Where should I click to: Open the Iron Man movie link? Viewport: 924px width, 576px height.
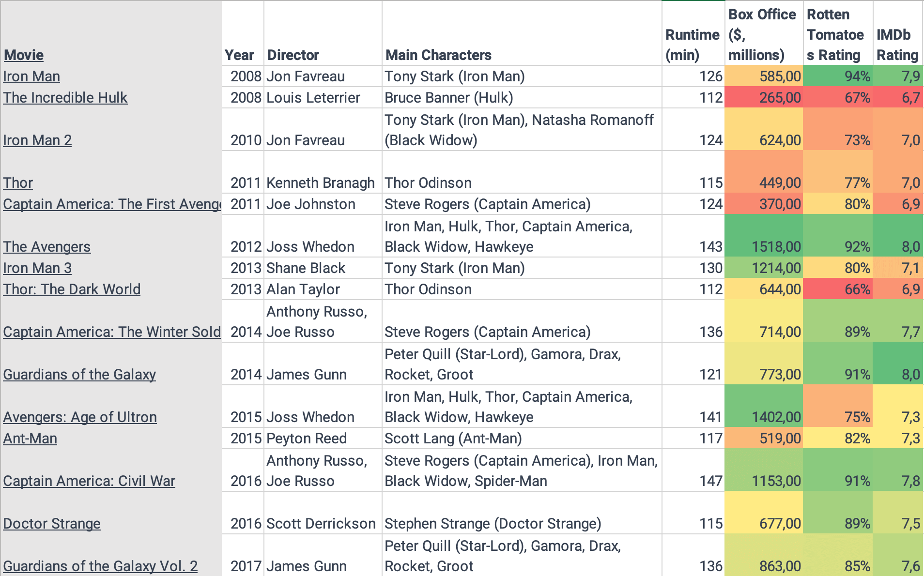(x=31, y=76)
